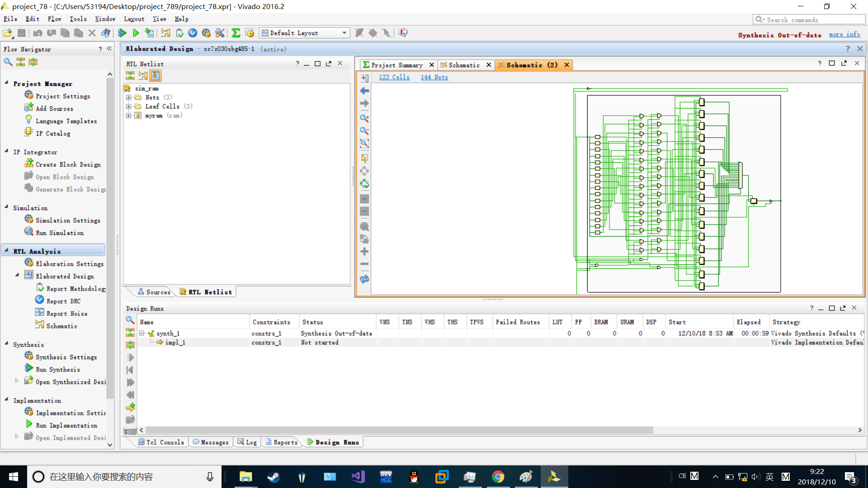Click the Flow Navigator search magnifier icon

click(x=8, y=62)
